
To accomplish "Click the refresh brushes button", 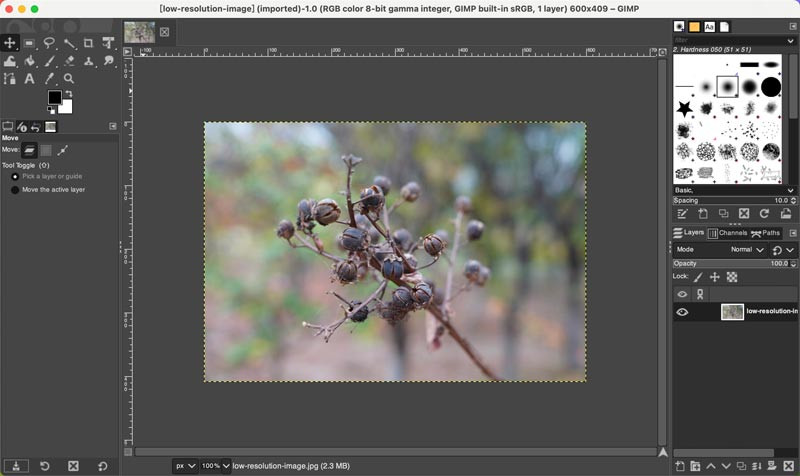I will [765, 214].
